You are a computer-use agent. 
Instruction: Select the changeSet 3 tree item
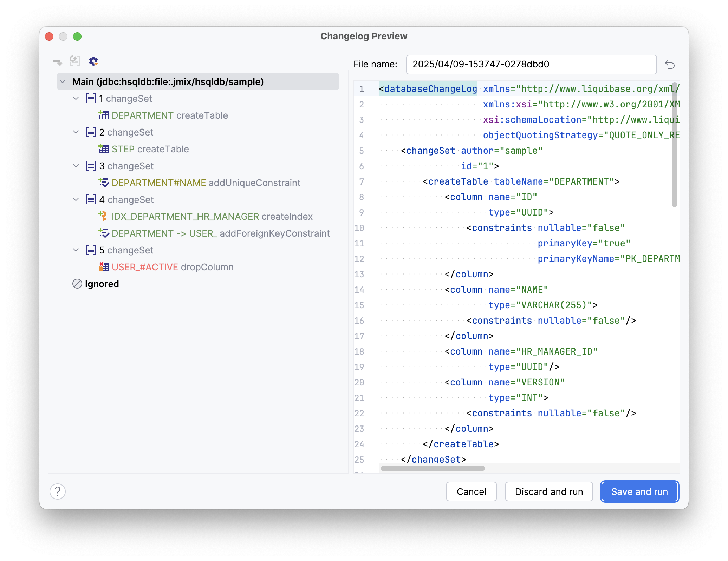click(126, 166)
